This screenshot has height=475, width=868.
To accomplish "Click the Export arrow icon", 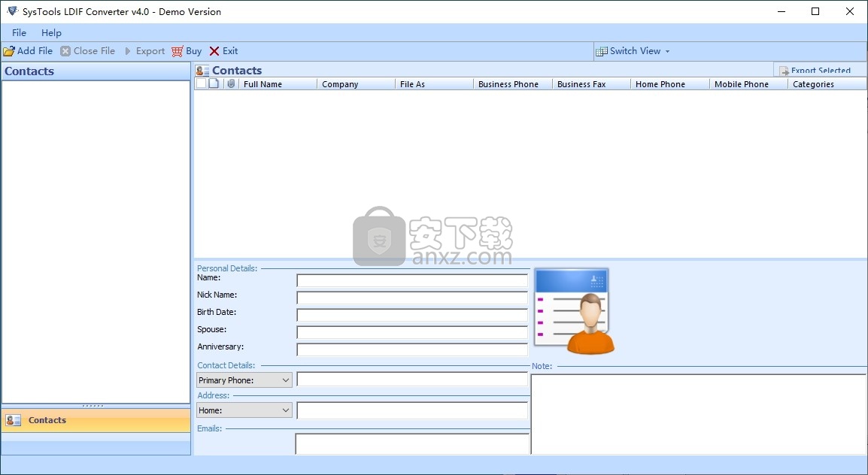I will (x=128, y=51).
